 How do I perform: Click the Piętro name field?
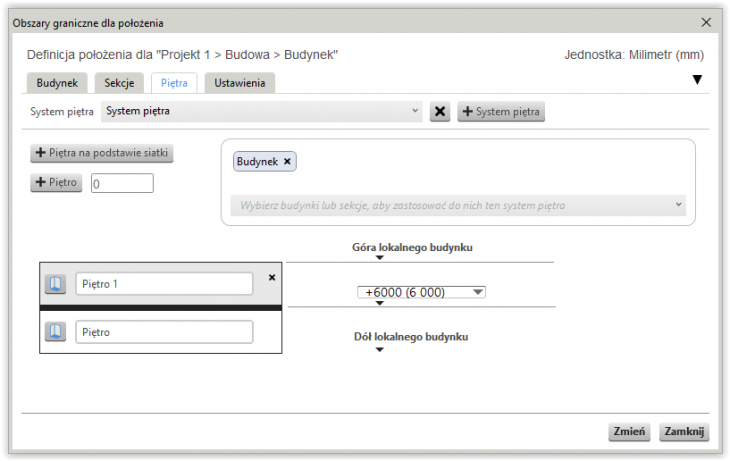pos(164,332)
